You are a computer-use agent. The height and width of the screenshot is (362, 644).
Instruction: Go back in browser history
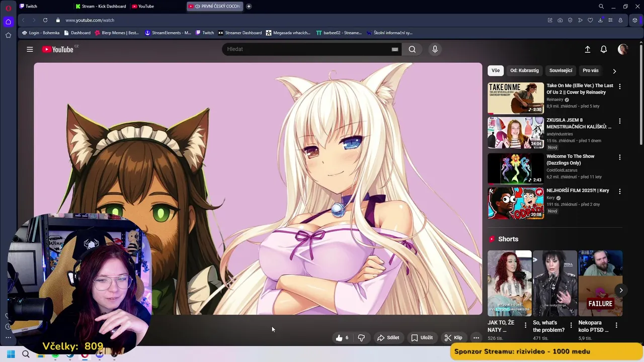[23, 20]
